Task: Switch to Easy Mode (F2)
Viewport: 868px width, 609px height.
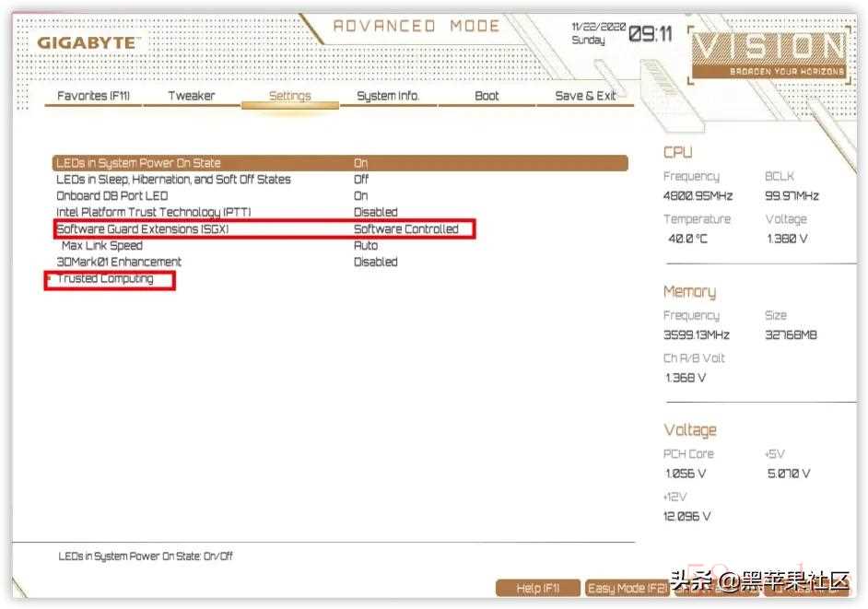Action: click(628, 588)
